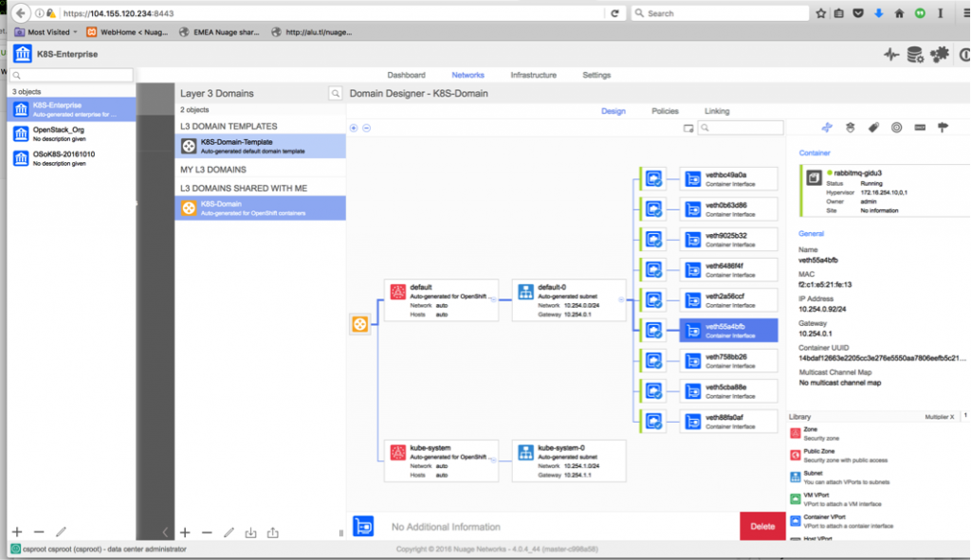The width and height of the screenshot is (971, 560).
Task: Select K8S-Enterprise in the enterprise list
Action: coord(71,110)
